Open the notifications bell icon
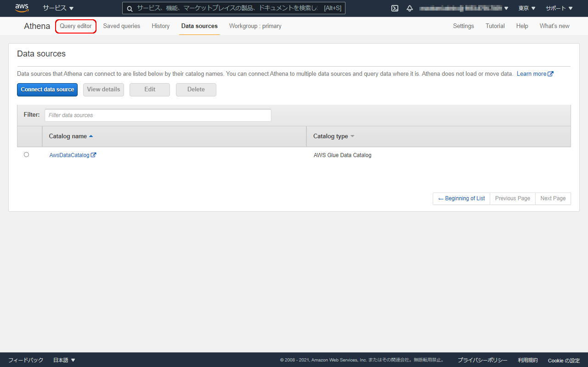The width and height of the screenshot is (588, 367). [410, 8]
